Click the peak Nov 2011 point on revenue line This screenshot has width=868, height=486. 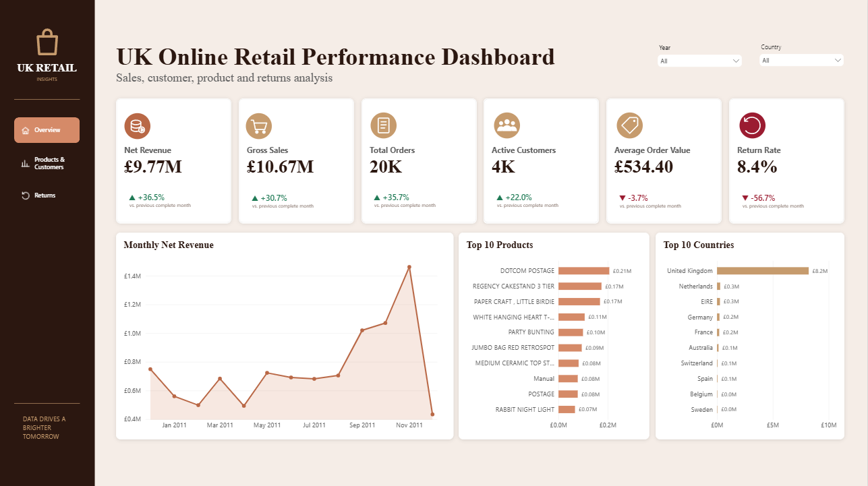[409, 267]
